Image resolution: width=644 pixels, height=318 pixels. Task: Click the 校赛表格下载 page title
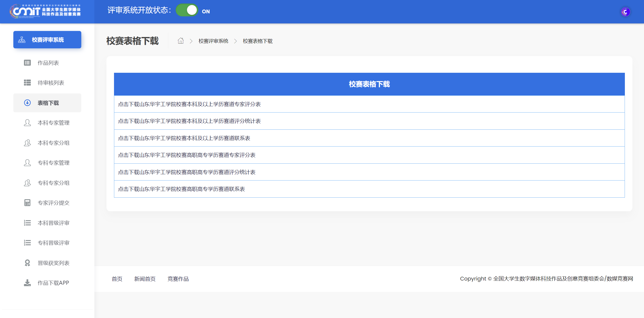[132, 41]
